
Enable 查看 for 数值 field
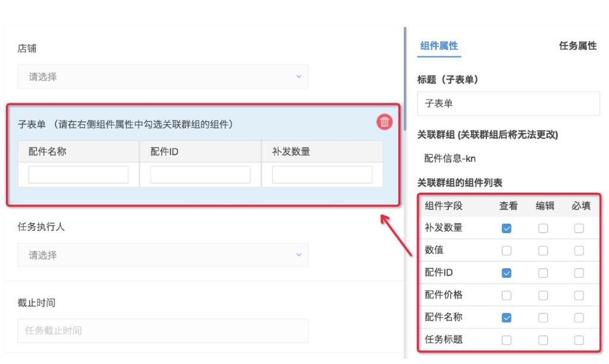(x=507, y=251)
